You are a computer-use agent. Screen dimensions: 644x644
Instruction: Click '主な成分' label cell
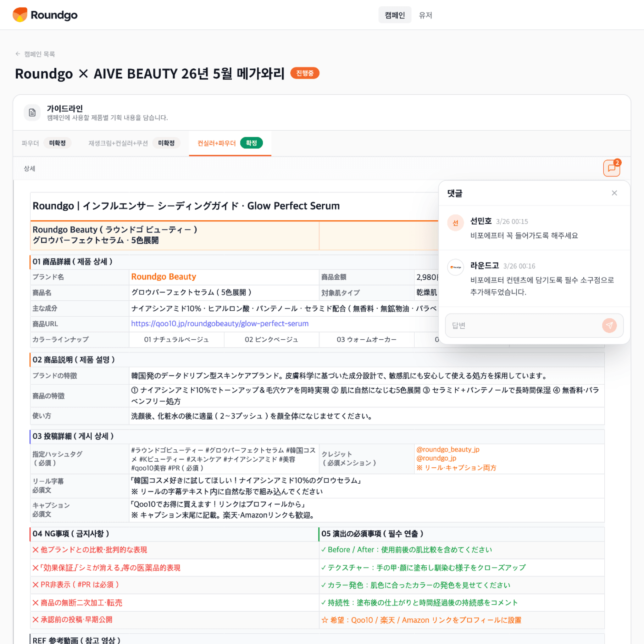(80, 308)
